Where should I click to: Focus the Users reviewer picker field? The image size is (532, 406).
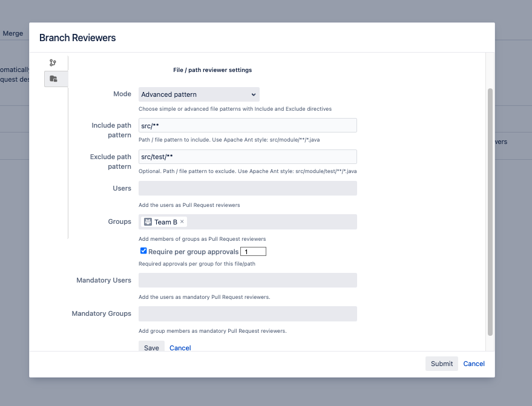[x=248, y=188]
